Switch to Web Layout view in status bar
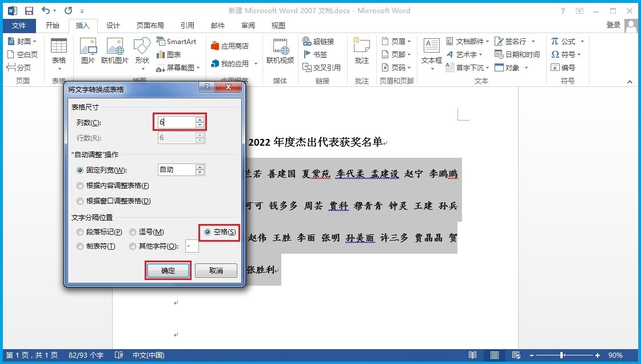 pyautogui.click(x=516, y=355)
